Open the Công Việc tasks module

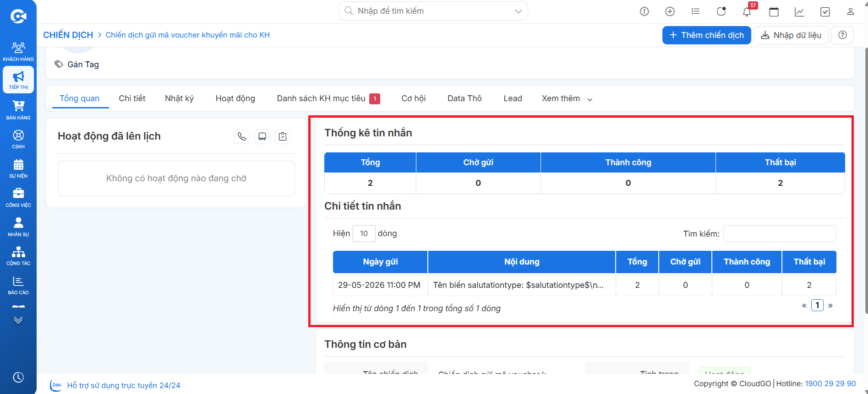click(x=18, y=198)
